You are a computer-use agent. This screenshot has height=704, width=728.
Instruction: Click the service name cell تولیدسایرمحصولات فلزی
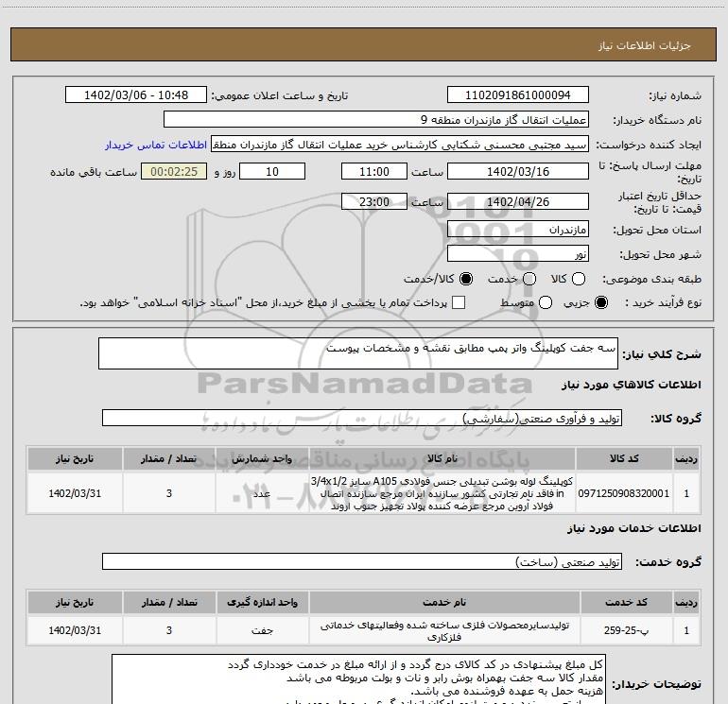coord(444,630)
